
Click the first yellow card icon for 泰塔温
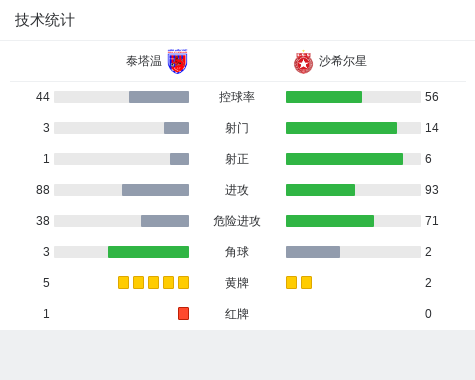click(x=123, y=283)
